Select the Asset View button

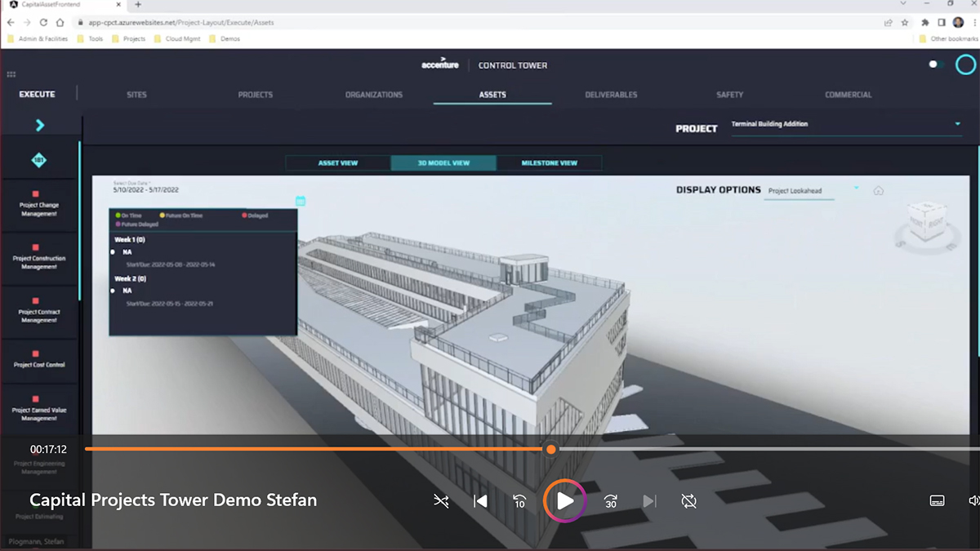click(x=338, y=163)
